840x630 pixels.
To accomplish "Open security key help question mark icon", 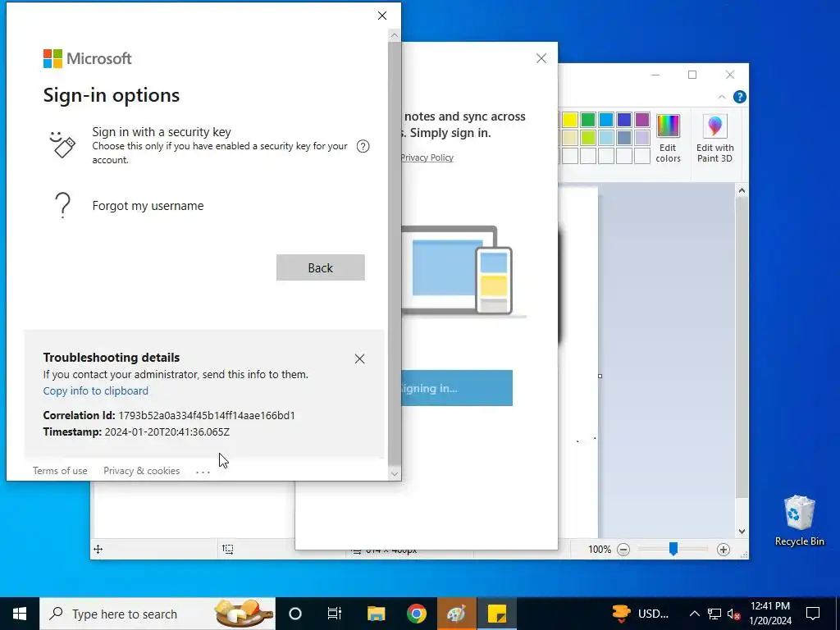I will click(363, 146).
